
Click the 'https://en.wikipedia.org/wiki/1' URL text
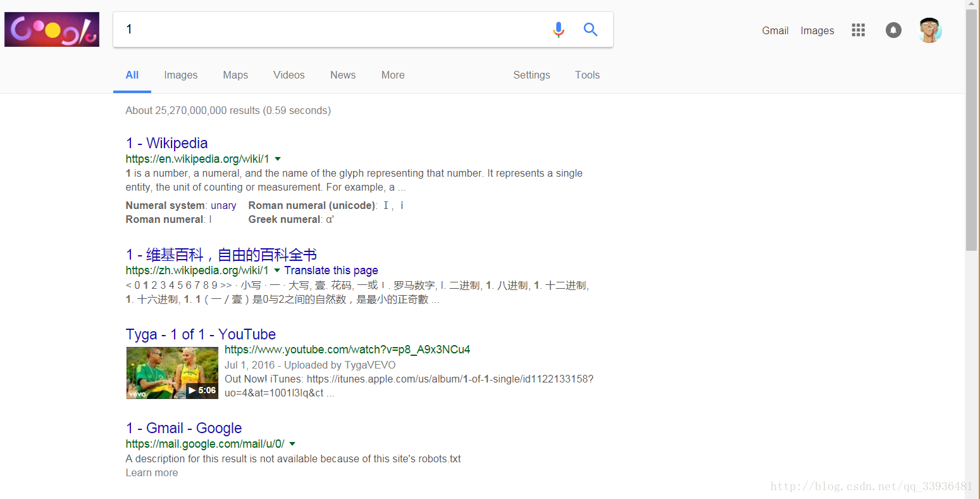197,159
